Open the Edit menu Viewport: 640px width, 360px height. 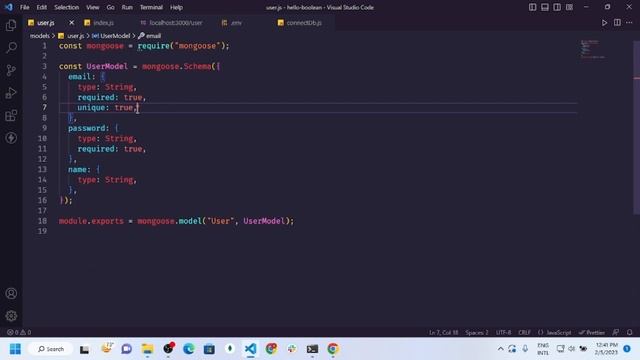(42, 7)
